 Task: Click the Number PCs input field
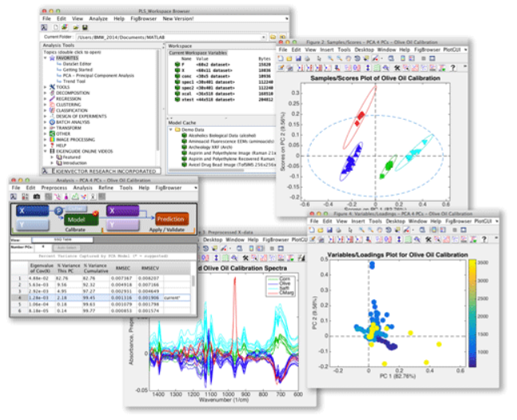point(43,247)
